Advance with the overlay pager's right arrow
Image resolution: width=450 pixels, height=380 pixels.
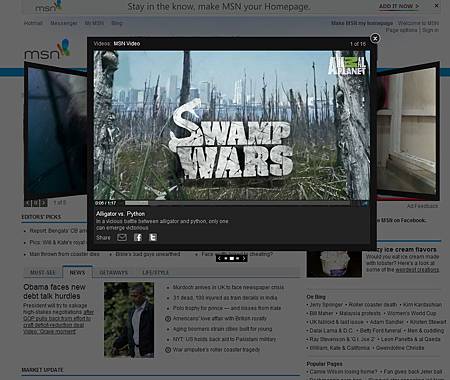coord(244,258)
